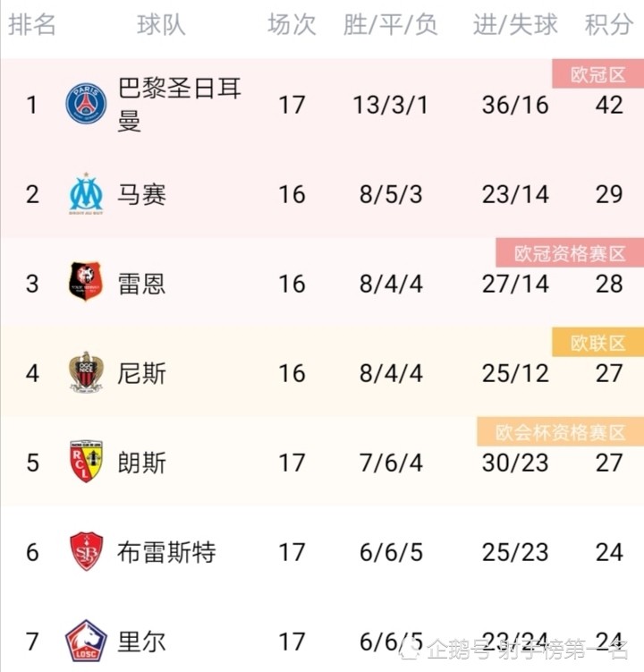Open the 巴黎圣日耳曼 team name

click(179, 105)
